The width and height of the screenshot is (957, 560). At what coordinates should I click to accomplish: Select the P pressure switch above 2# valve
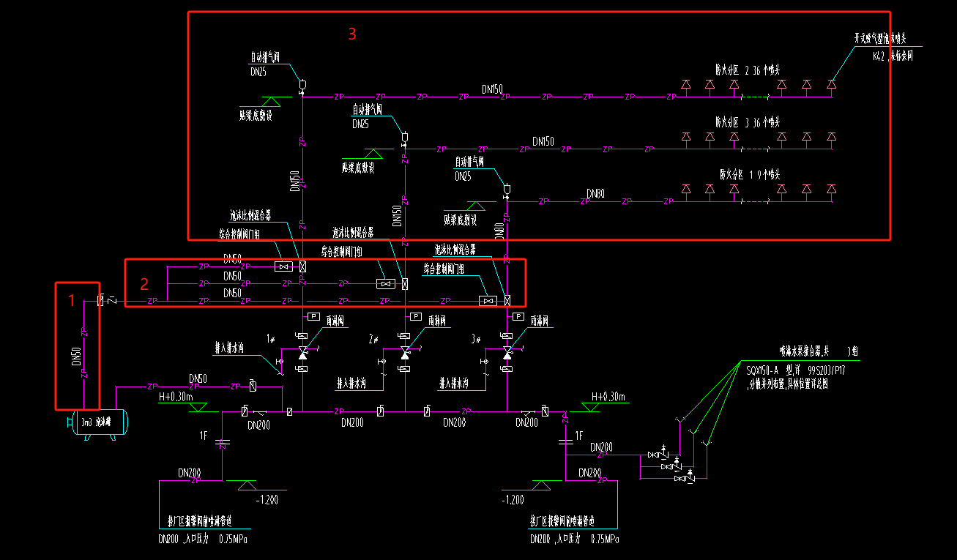(x=415, y=316)
